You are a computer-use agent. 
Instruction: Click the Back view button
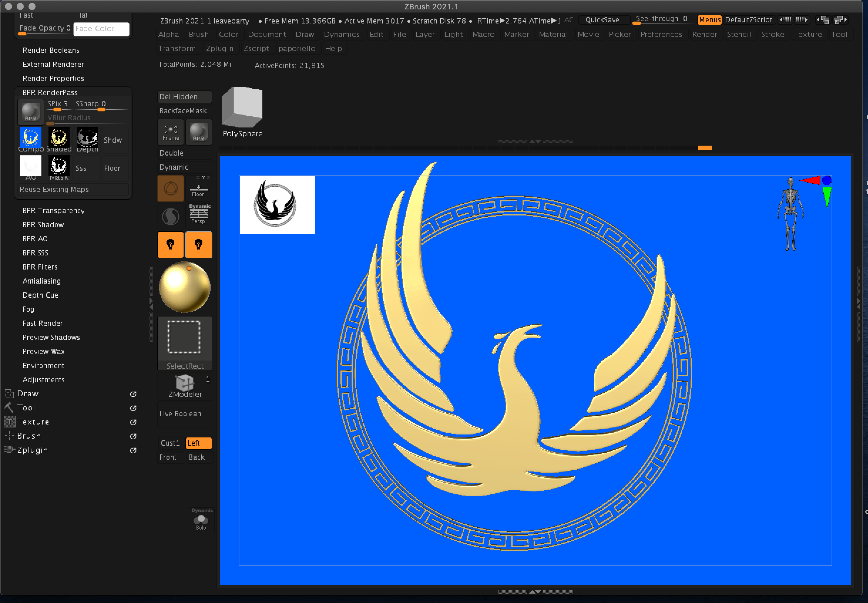point(199,457)
